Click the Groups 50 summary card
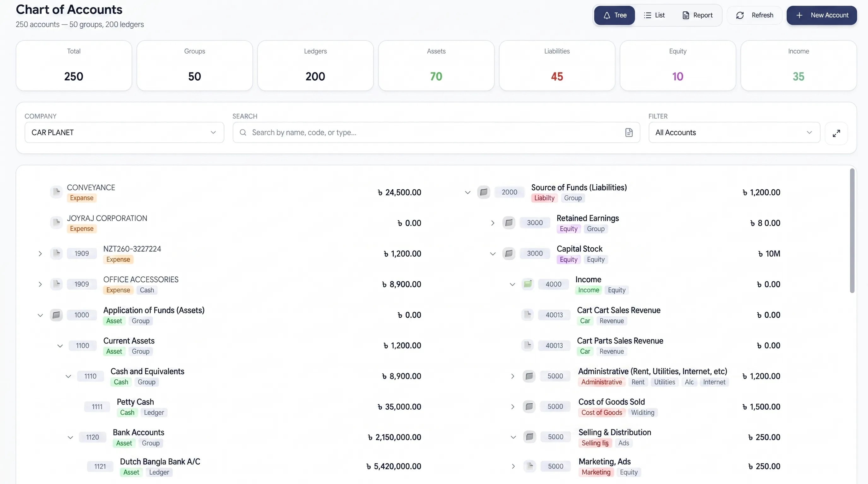The image size is (868, 484). coord(194,66)
